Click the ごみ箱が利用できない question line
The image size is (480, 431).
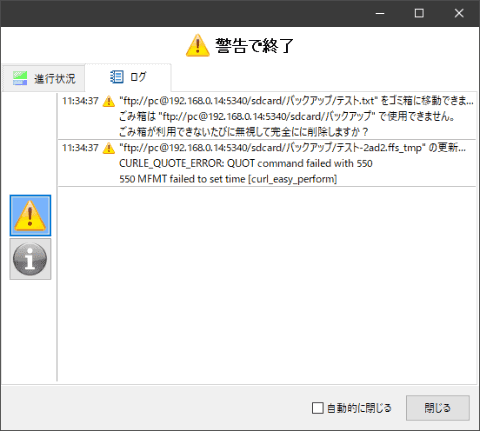point(244,132)
